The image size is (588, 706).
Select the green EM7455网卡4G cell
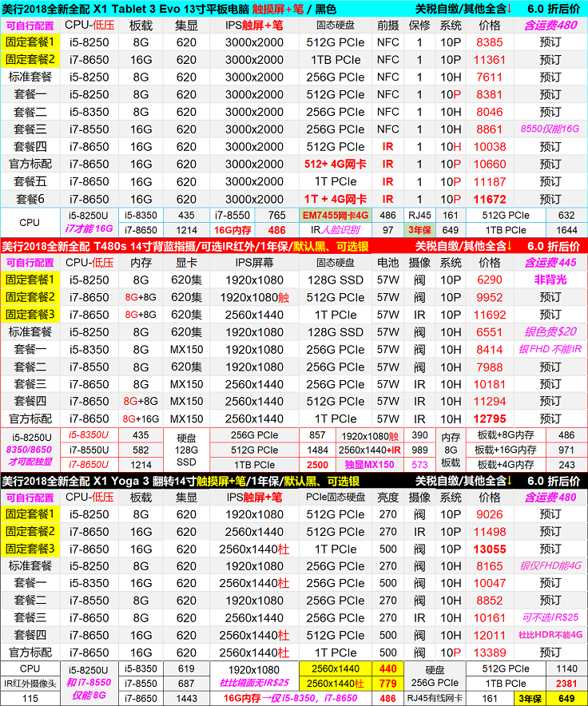point(335,216)
